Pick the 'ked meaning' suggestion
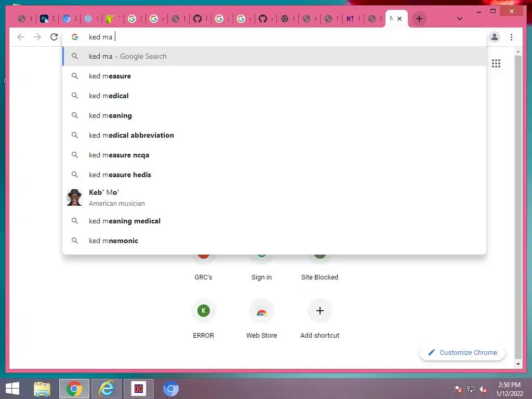 274,115
